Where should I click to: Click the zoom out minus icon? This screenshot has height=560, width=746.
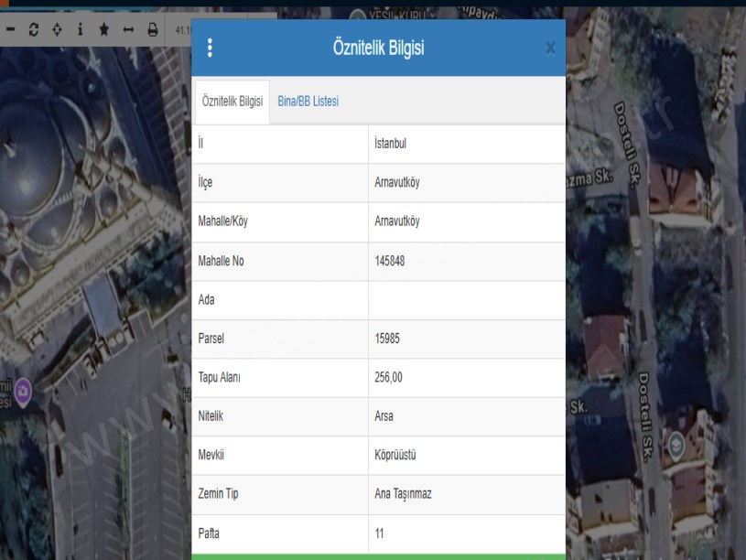click(x=10, y=29)
